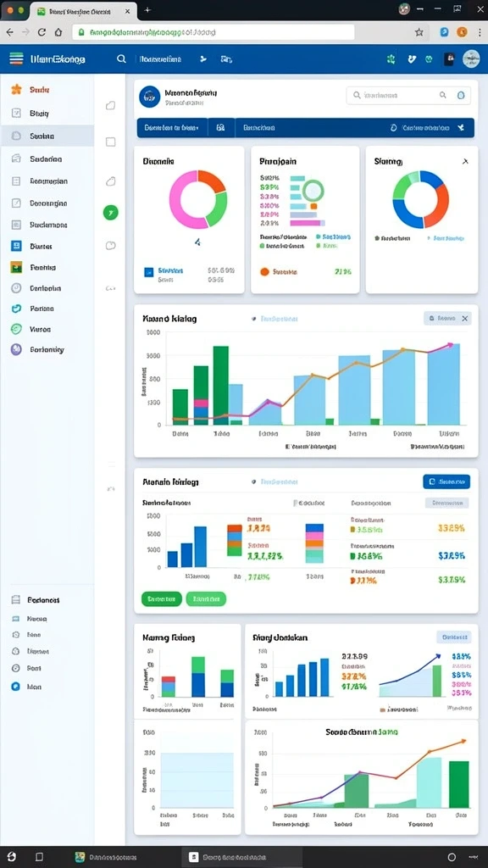Open the gray dropdown in second chart card

pos(447,503)
